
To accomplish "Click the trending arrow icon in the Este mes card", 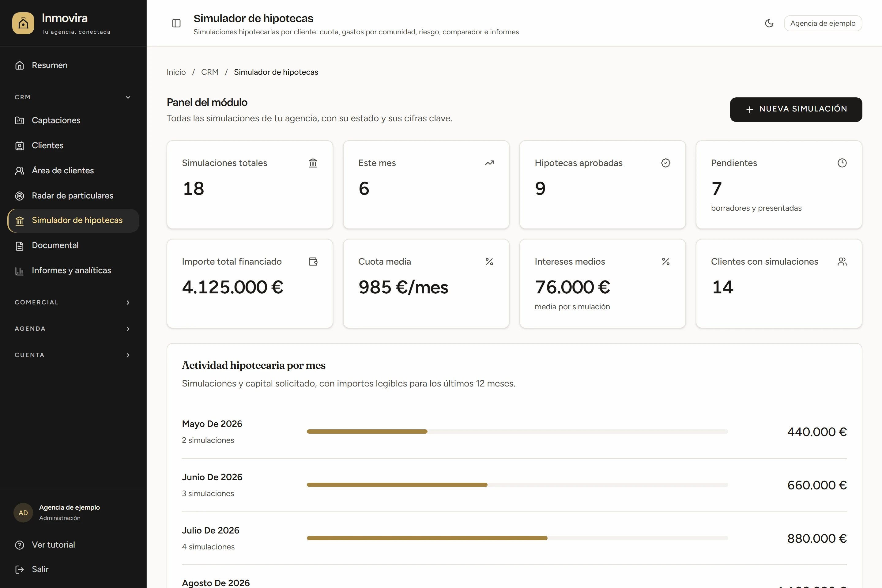I will click(489, 163).
